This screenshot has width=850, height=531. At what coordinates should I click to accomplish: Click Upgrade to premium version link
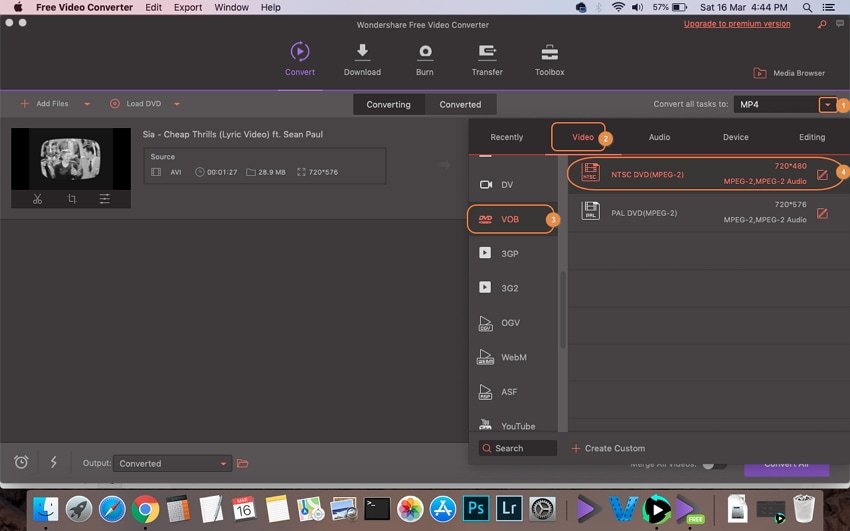pos(737,24)
